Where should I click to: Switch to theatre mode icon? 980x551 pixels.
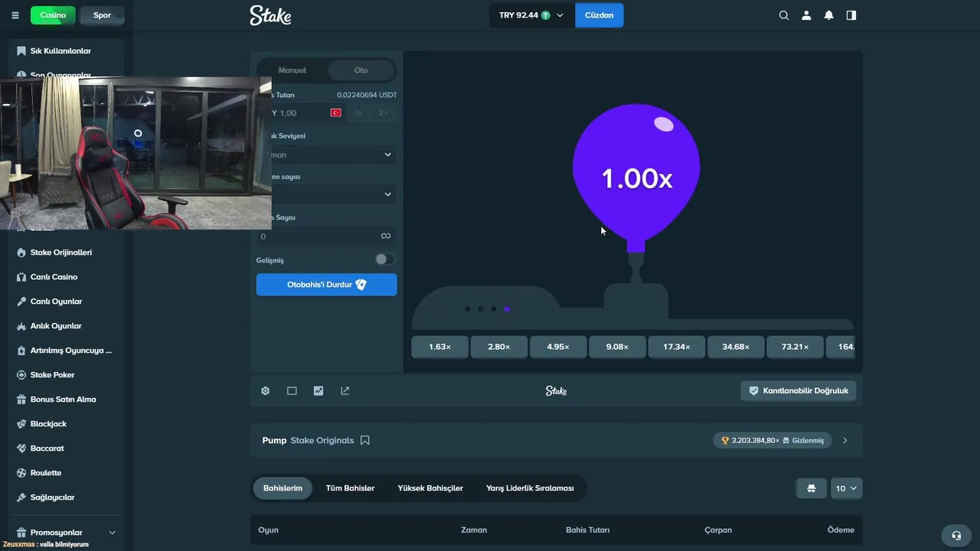[x=292, y=390]
